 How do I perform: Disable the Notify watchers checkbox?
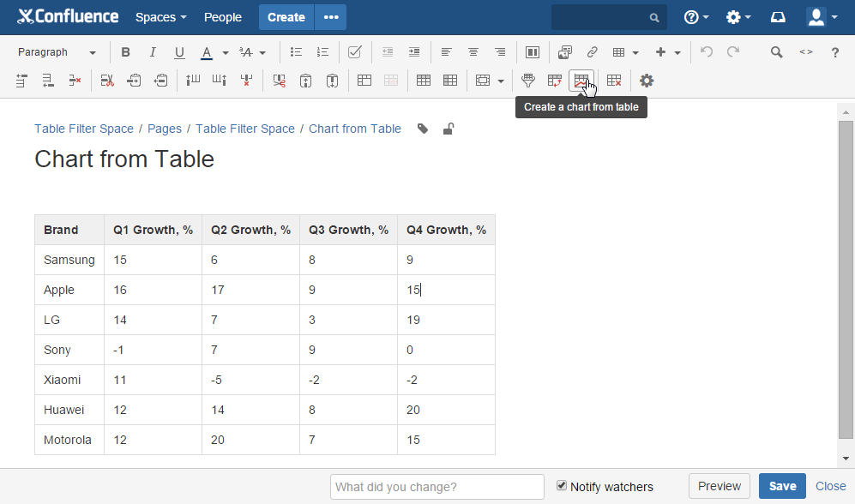560,487
